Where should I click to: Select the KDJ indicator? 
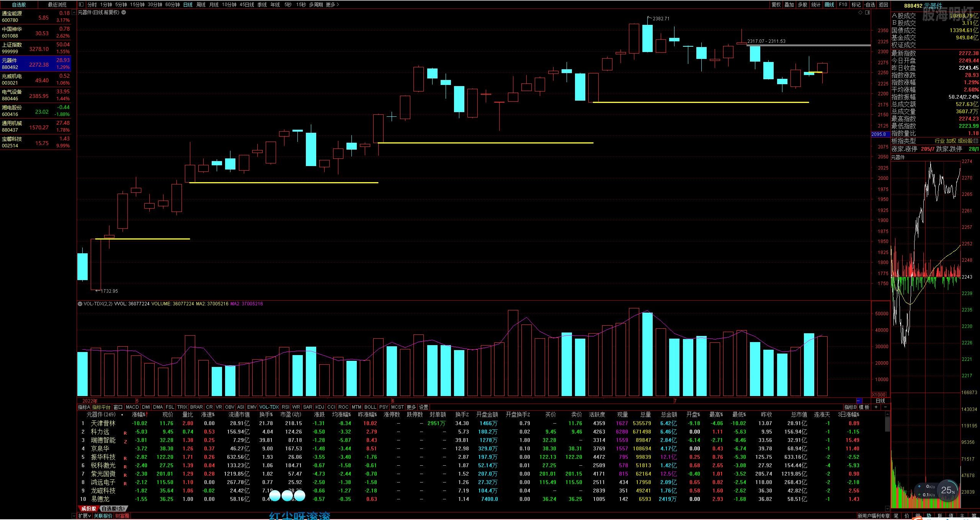(x=320, y=407)
